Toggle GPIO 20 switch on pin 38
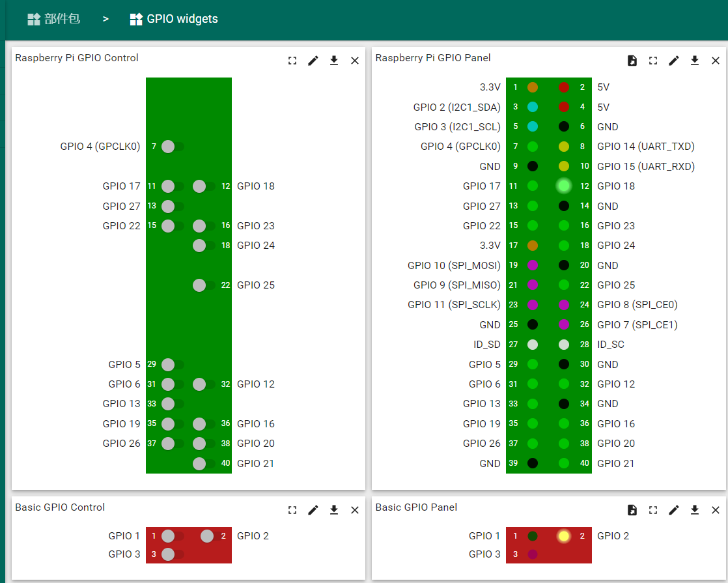The height and width of the screenshot is (583, 728). point(204,443)
